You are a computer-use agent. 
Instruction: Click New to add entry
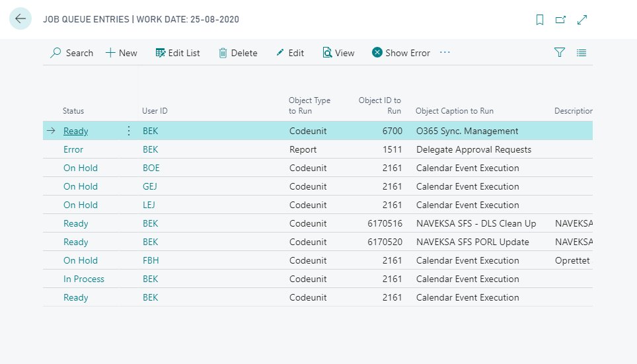[122, 53]
